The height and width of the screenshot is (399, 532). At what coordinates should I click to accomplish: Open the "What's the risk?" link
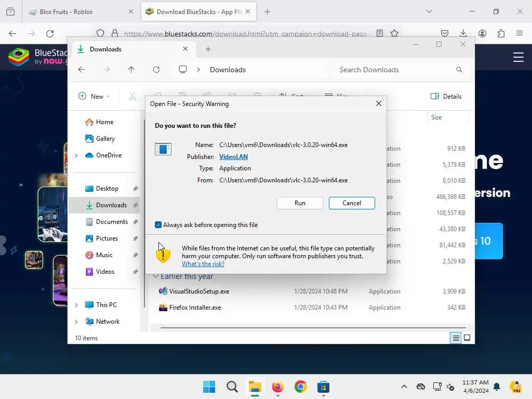coord(203,264)
